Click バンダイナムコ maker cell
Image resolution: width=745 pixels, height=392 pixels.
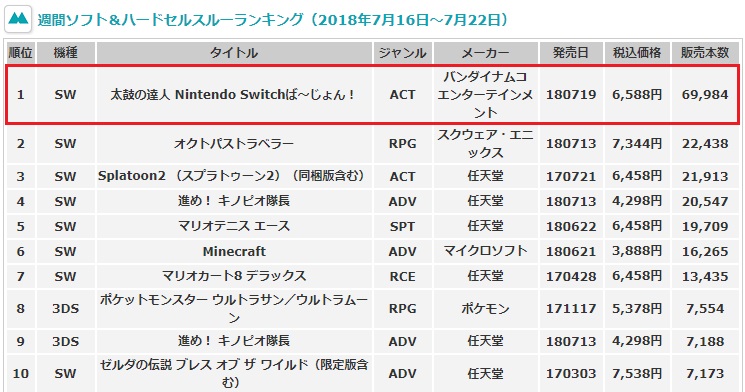point(485,95)
